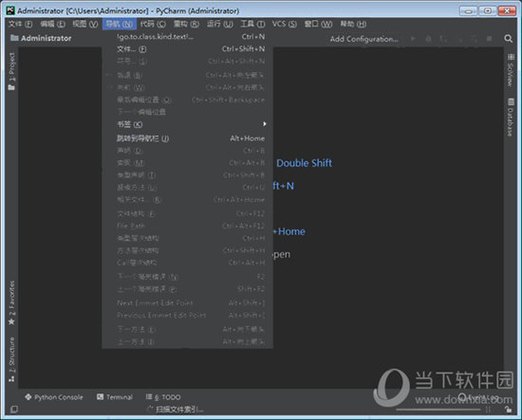Open the 重构 (R) menu

(x=186, y=24)
